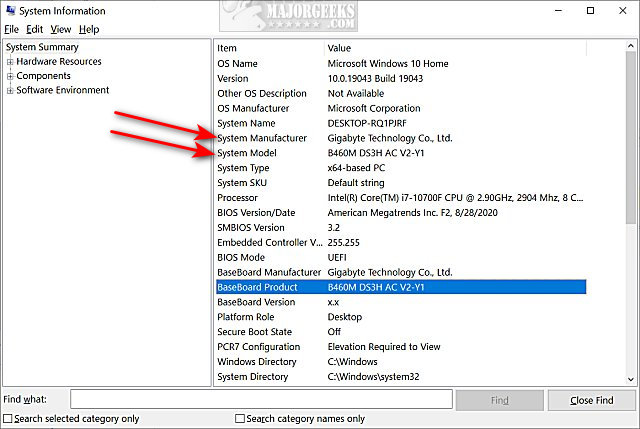Viewport: 640px width, 429px height.
Task: Click the value Microsoft Windows 10 Home
Action: coord(388,64)
